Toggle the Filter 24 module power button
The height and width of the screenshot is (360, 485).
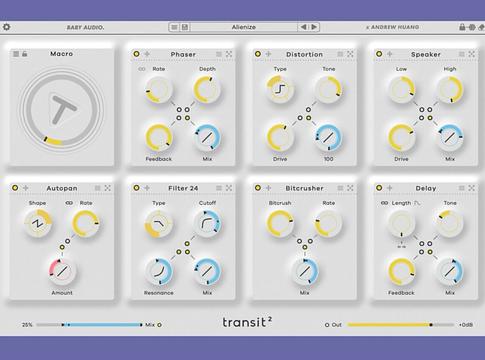click(136, 188)
